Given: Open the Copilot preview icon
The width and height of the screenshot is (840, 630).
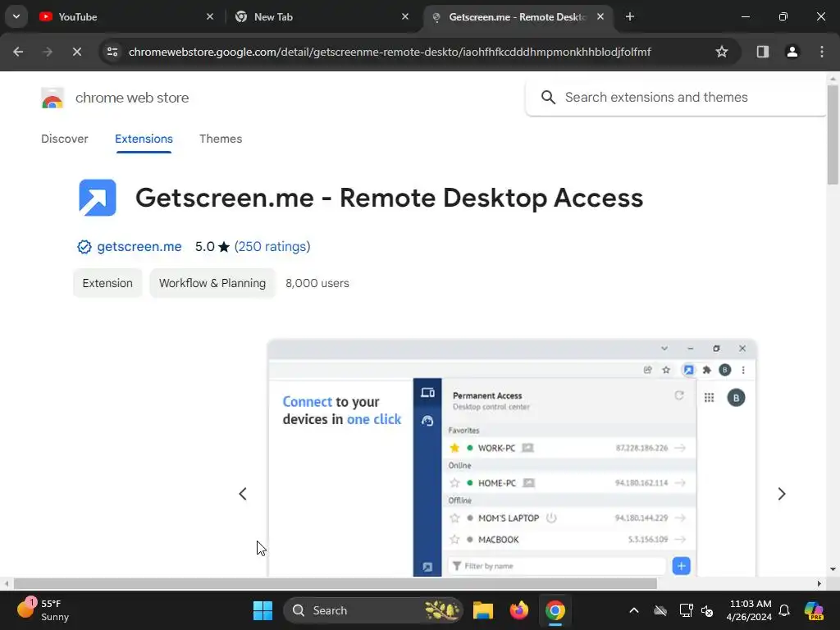Looking at the screenshot, I should pyautogui.click(x=814, y=610).
